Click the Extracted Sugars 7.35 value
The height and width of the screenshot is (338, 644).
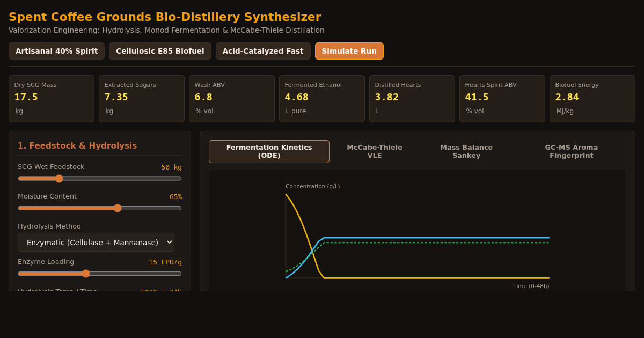tap(116, 97)
